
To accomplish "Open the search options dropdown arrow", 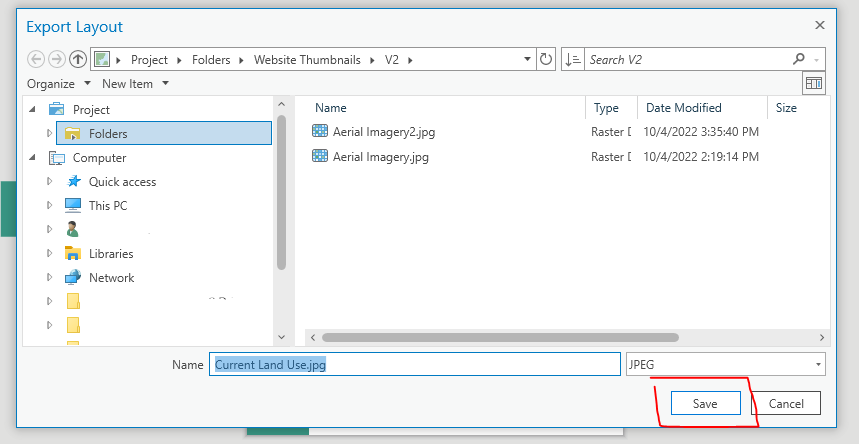I will 817,59.
